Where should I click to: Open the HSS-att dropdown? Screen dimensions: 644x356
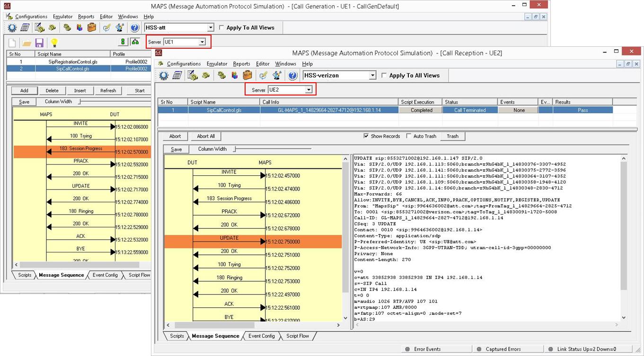coord(211,28)
